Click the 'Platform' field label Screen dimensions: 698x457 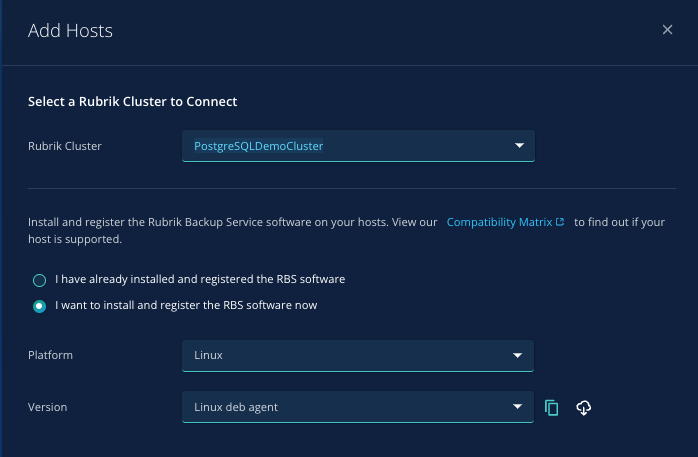(x=50, y=355)
